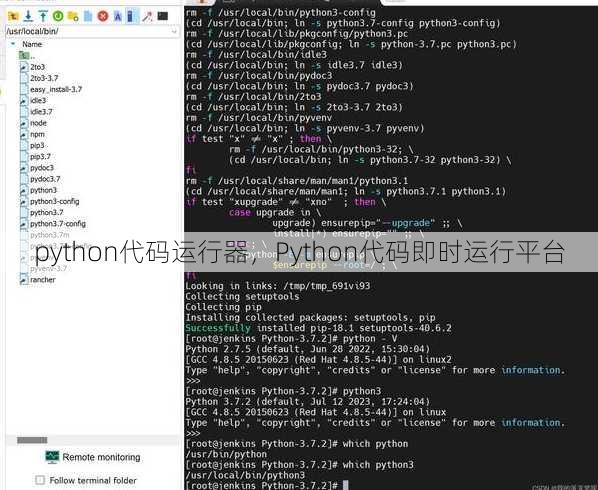The width and height of the screenshot is (598, 490).
Task: Click 'rm -f /usr/local/bin/pyvenv' line
Action: point(259,118)
